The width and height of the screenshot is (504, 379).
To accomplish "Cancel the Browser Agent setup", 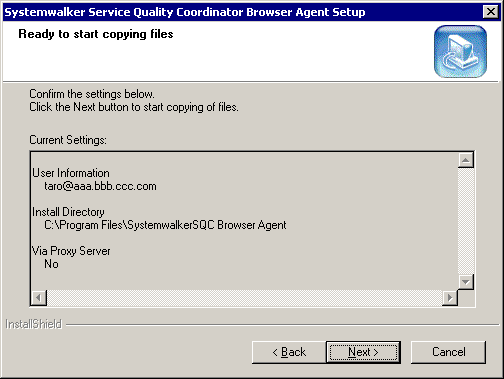I will click(448, 352).
